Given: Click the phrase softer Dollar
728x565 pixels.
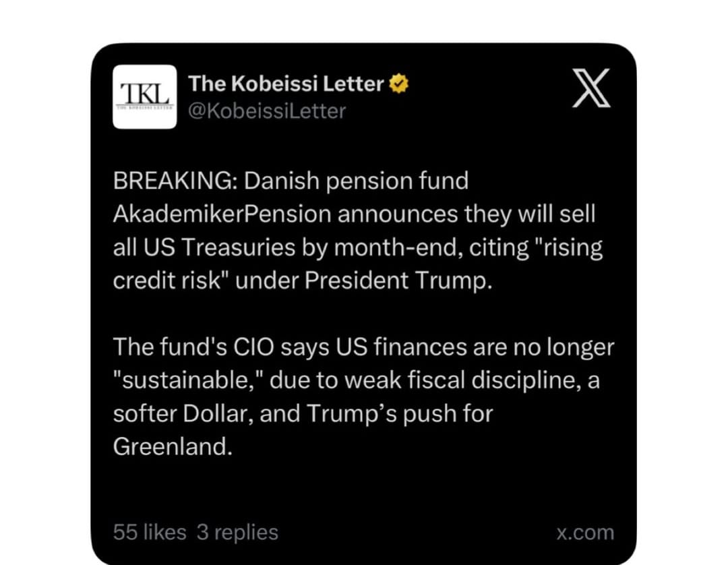Looking at the screenshot, I should [x=183, y=413].
